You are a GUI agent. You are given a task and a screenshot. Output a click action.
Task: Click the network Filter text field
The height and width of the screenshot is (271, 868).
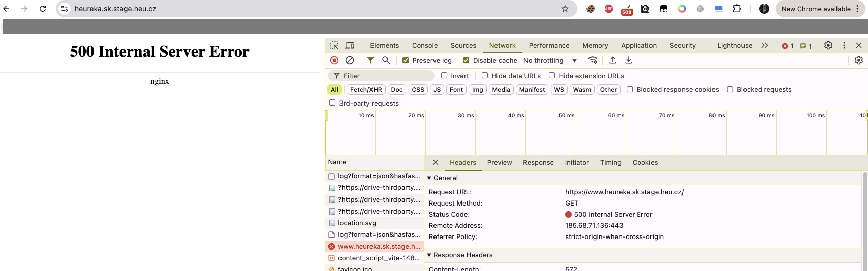tap(381, 76)
